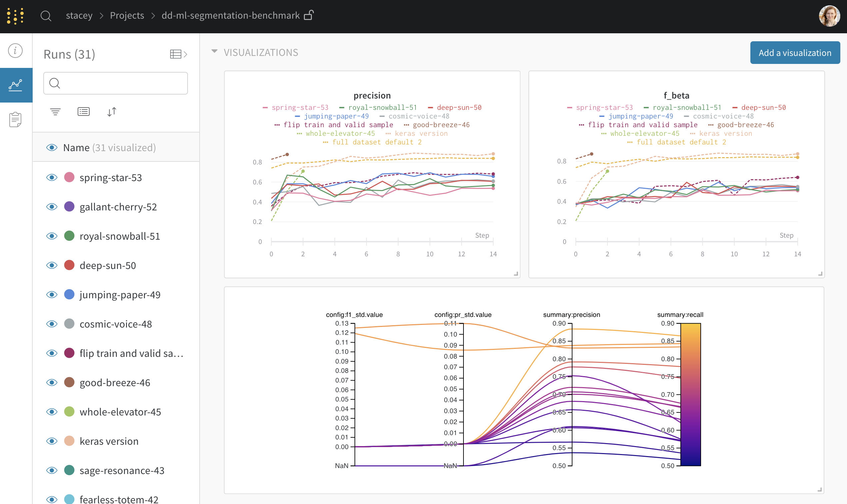Select the charts workspace sidebar icon
847x504 pixels.
(16, 85)
